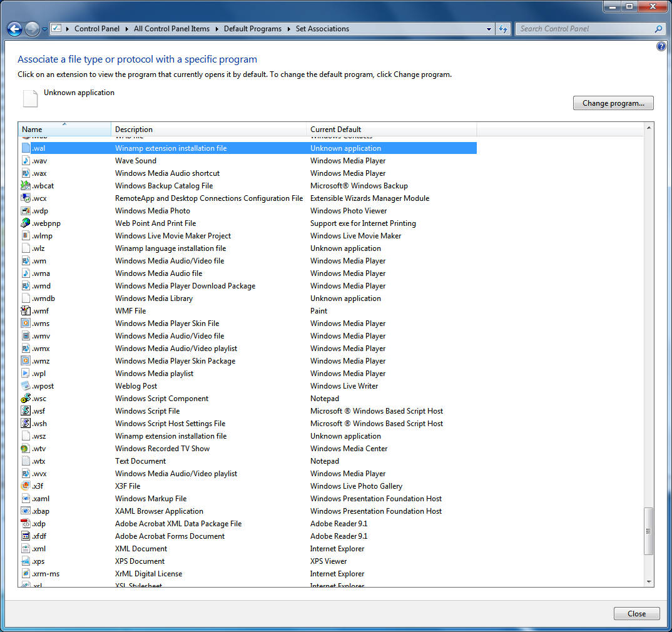Click the .wbcat backup catalog icon

click(26, 185)
